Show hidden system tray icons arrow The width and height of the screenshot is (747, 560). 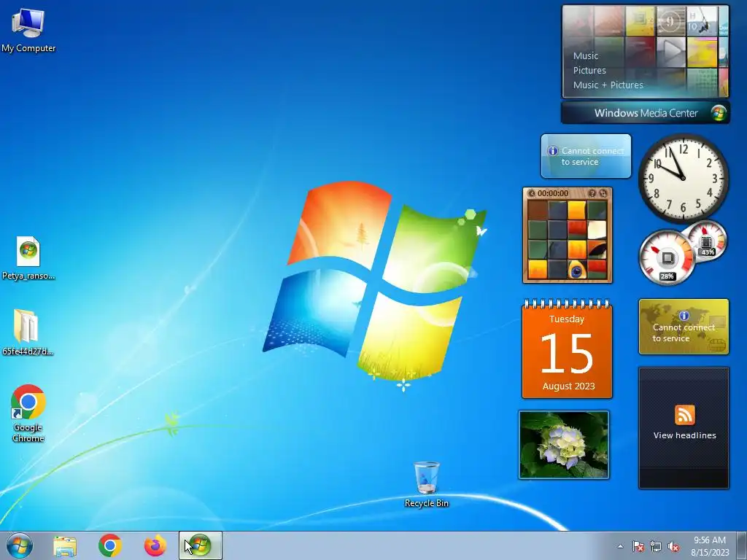coord(620,546)
